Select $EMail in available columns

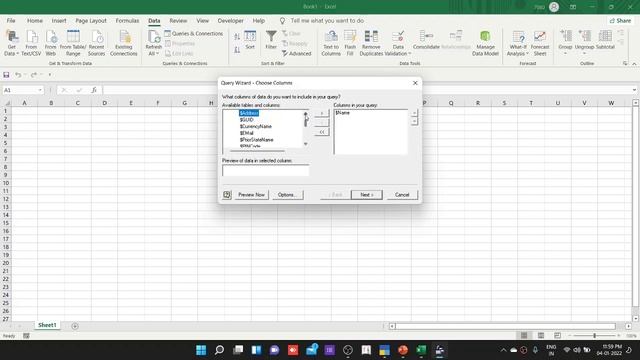click(247, 133)
